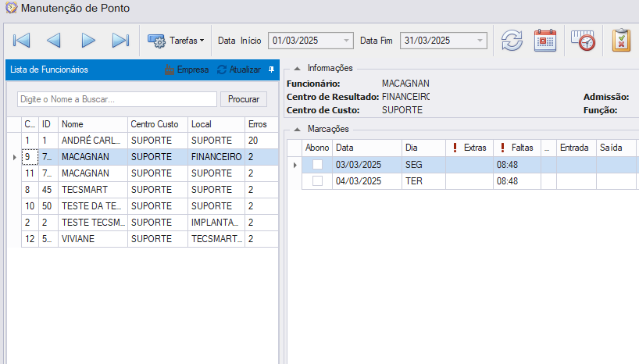Jump to the last record arrow
The image size is (639, 364).
click(x=120, y=41)
